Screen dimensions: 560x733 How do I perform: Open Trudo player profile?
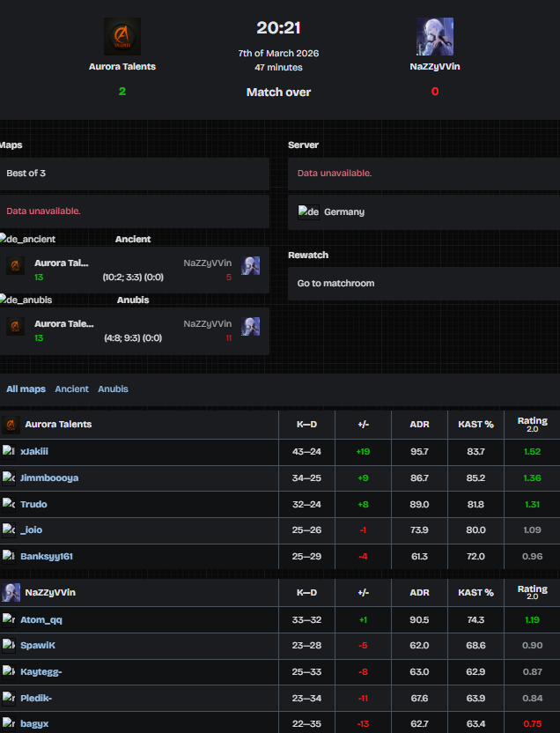pyautogui.click(x=33, y=504)
